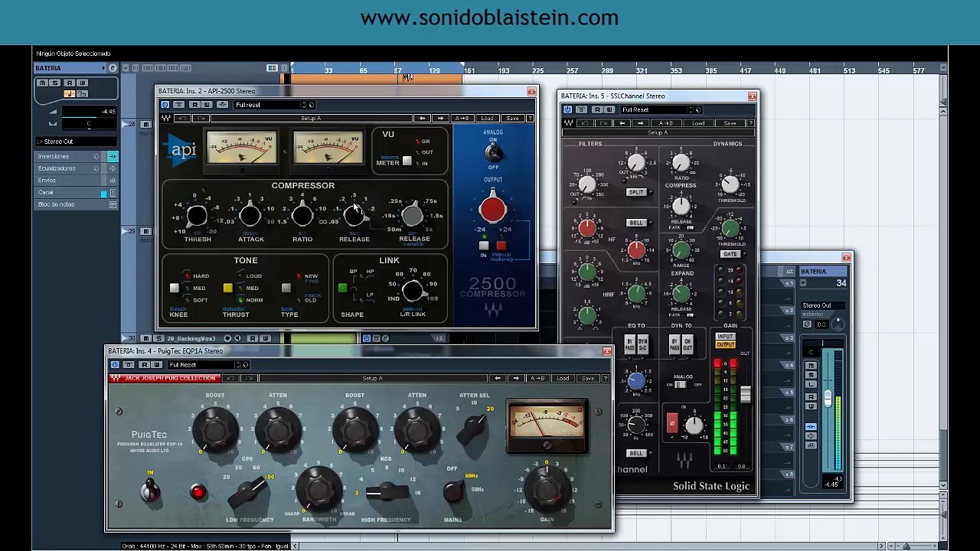The height and width of the screenshot is (551, 980).
Task: Toggle the PuigTec IN switch
Action: [x=150, y=489]
